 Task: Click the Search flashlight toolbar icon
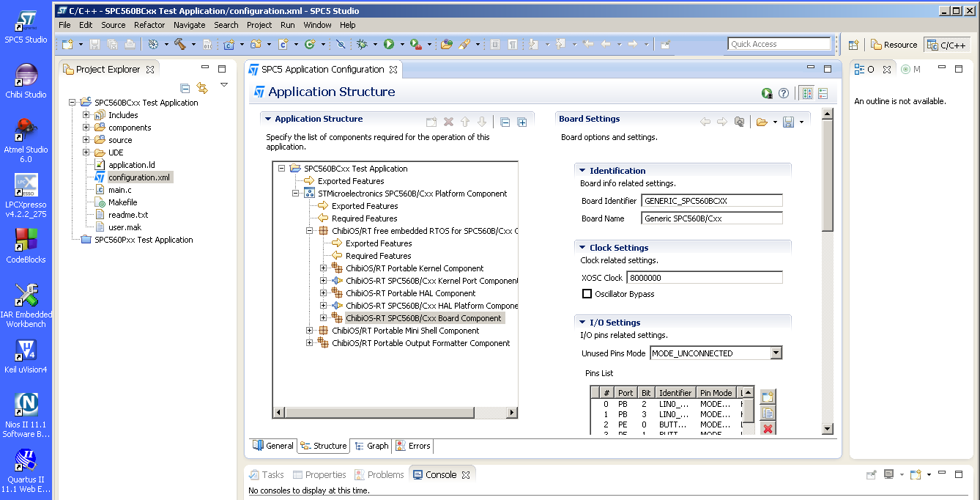tap(464, 44)
